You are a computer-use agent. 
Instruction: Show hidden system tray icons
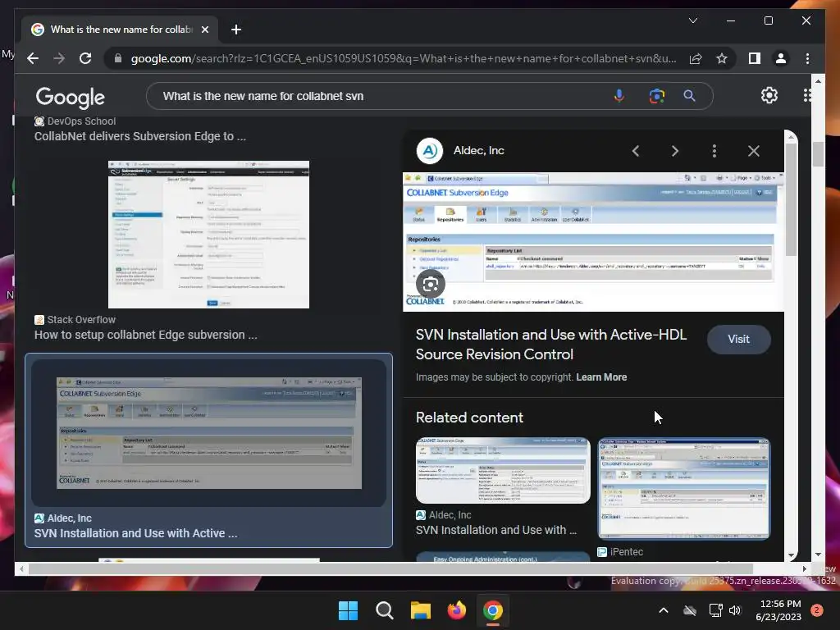pos(663,610)
